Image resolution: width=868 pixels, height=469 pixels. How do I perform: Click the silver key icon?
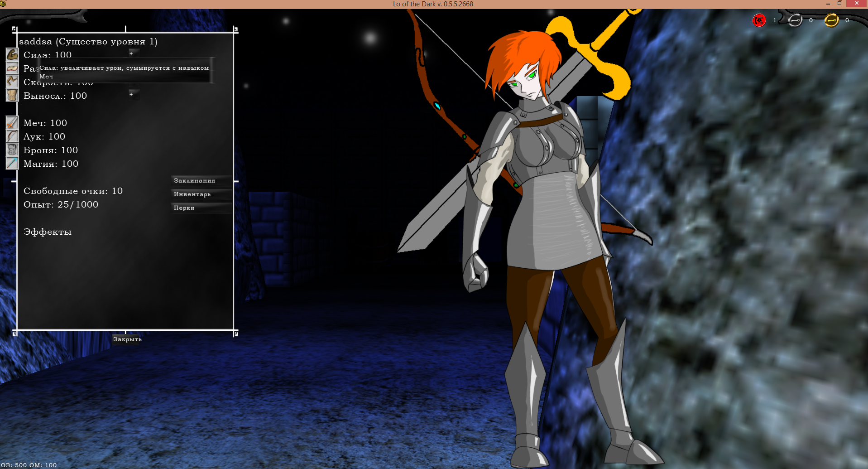(x=795, y=20)
